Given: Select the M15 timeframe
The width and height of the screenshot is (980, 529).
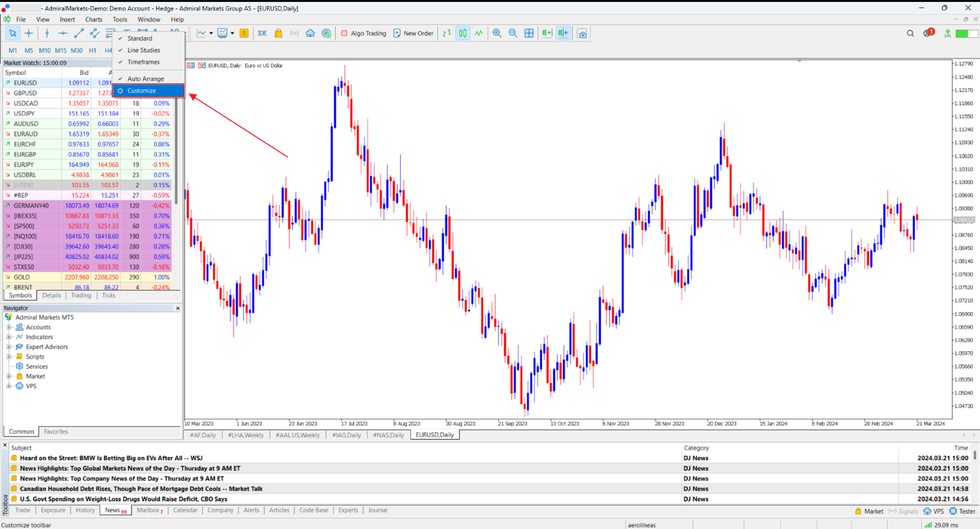Looking at the screenshot, I should pos(61,50).
